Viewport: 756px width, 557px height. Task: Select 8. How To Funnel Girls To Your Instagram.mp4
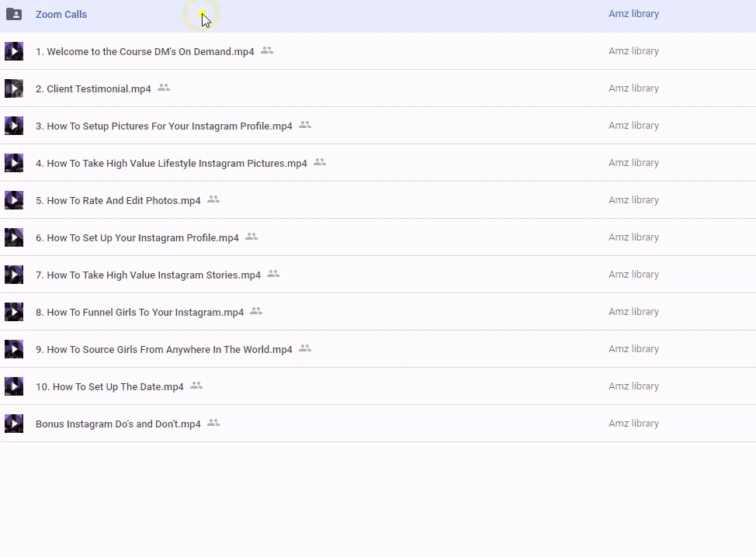point(140,312)
